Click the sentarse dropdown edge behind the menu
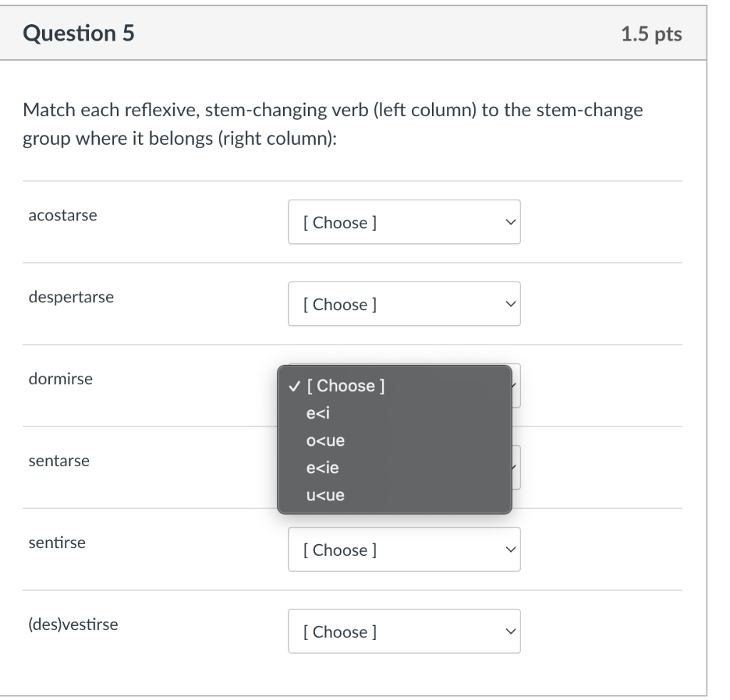730x700 pixels. [x=516, y=468]
